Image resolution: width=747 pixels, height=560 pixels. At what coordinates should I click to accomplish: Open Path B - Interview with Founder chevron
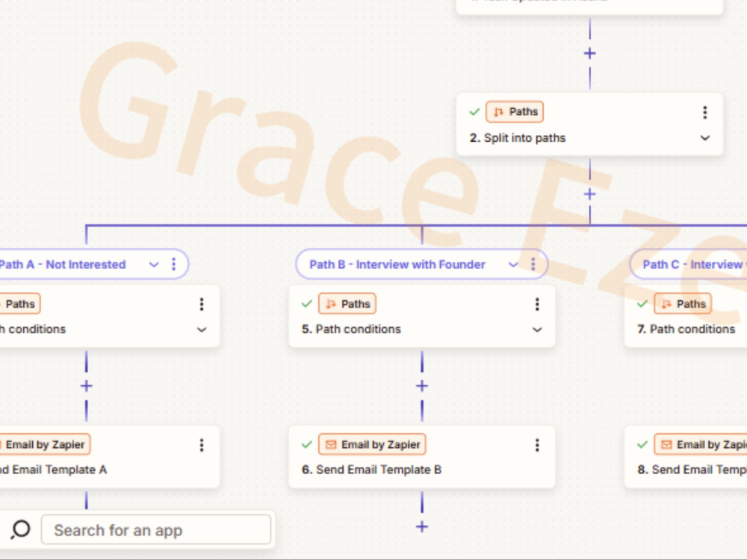point(513,264)
